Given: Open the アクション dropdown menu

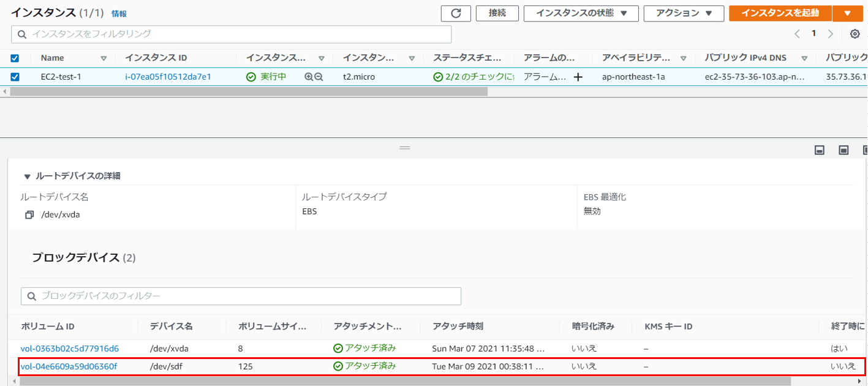Looking at the screenshot, I should point(684,13).
